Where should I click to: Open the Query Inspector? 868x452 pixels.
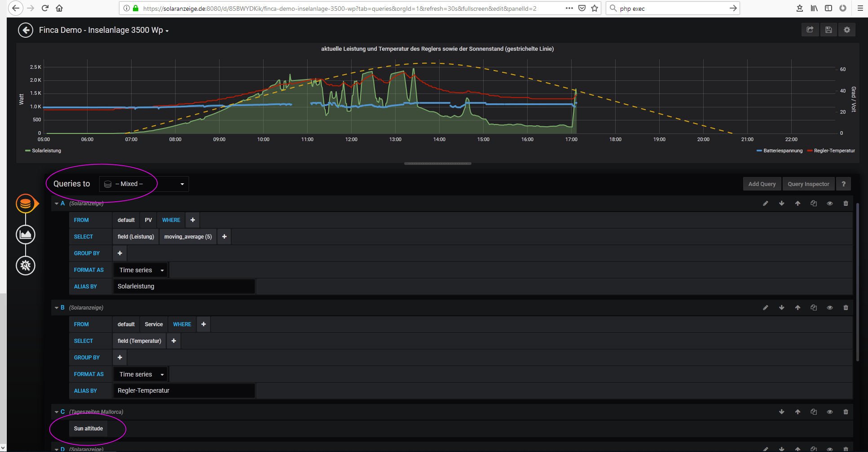[808, 184]
